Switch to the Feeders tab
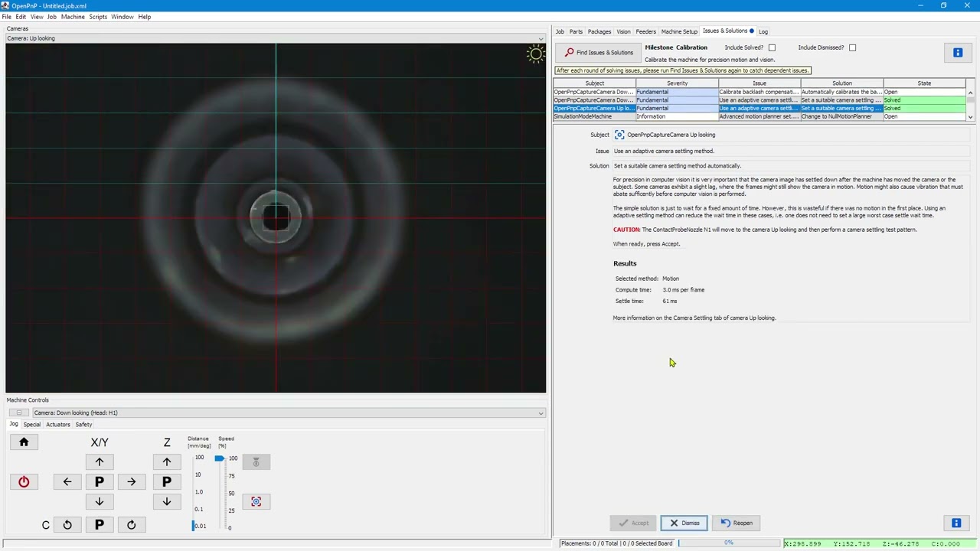The width and height of the screenshot is (980, 551). click(x=645, y=31)
